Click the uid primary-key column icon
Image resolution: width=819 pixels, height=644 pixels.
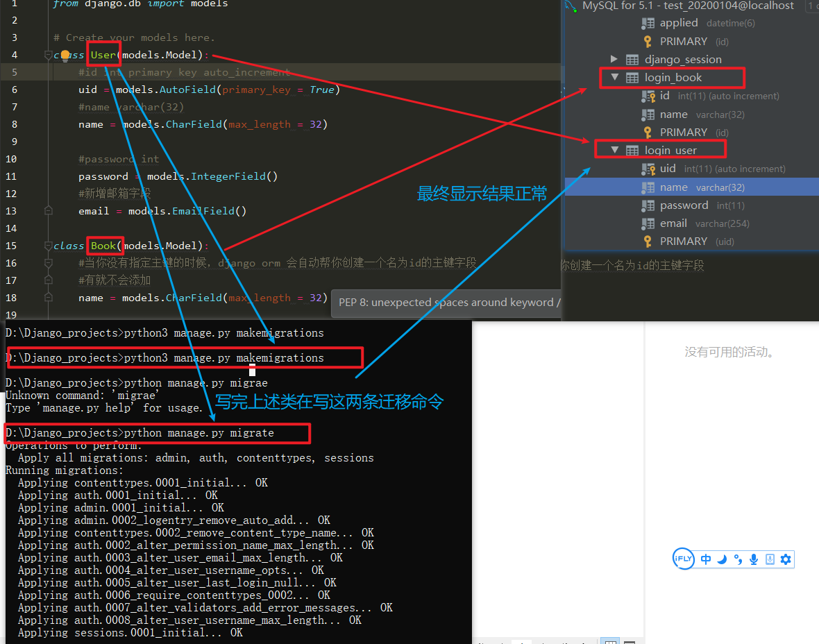pyautogui.click(x=648, y=169)
